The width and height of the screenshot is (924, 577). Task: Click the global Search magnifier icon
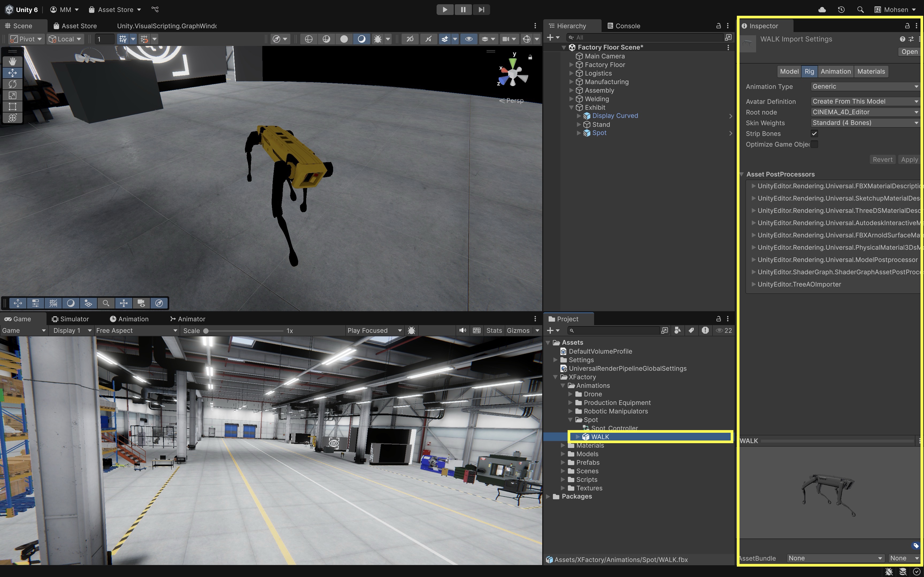coord(860,10)
